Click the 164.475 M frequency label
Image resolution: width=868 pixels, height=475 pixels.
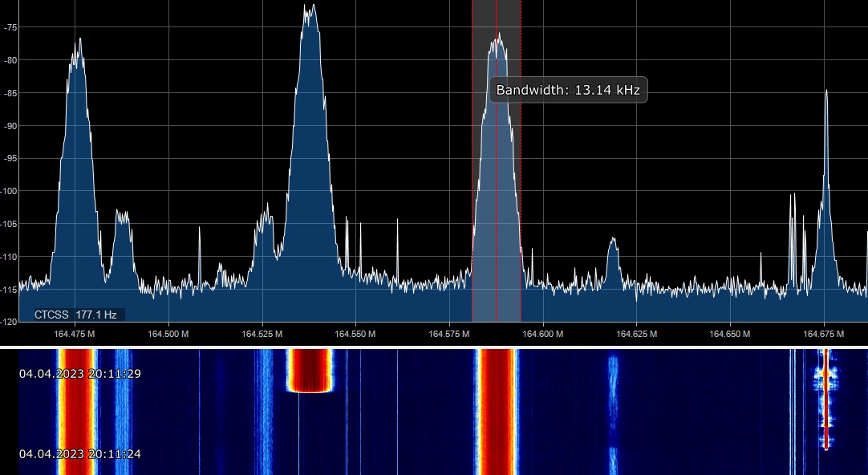[75, 334]
